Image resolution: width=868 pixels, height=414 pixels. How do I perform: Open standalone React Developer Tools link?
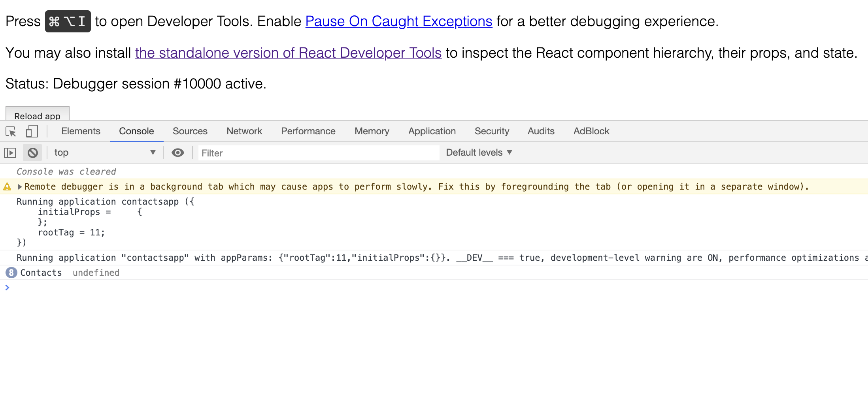coord(288,53)
